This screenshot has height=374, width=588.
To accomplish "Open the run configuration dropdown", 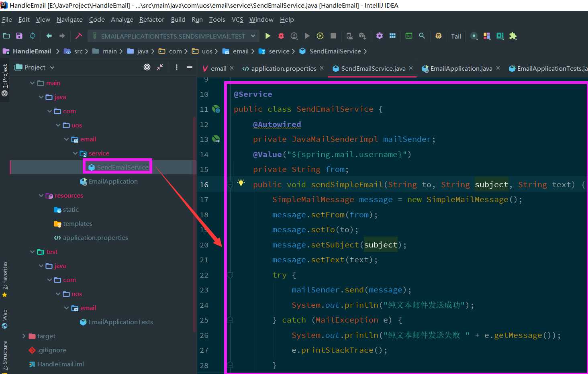I will [x=174, y=36].
